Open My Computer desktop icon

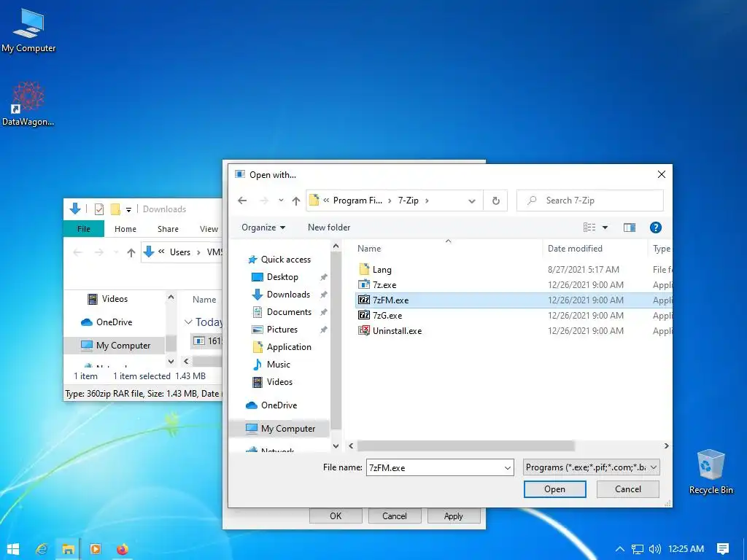[x=28, y=31]
